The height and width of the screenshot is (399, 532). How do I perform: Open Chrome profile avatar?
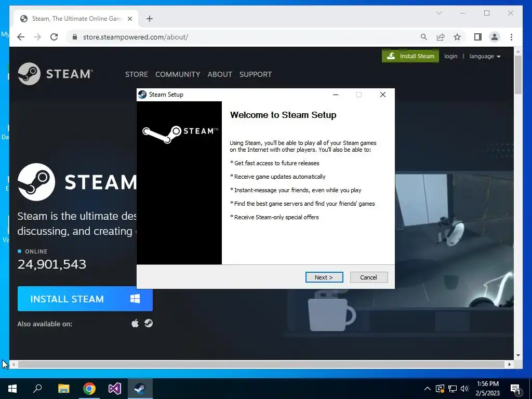point(495,37)
